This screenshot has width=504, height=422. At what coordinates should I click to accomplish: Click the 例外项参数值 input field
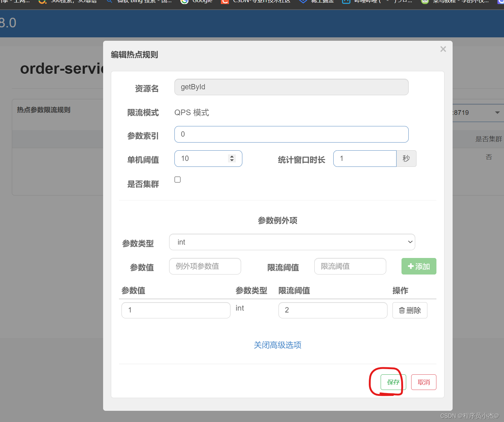(x=205, y=266)
